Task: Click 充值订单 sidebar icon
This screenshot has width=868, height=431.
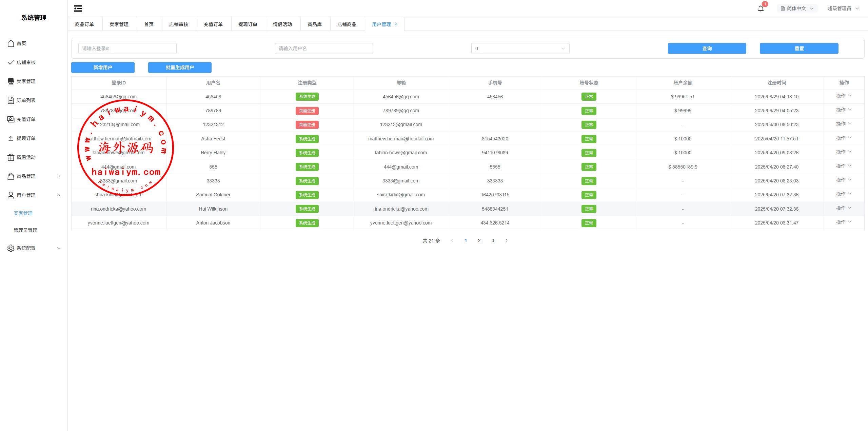Action: [x=11, y=119]
